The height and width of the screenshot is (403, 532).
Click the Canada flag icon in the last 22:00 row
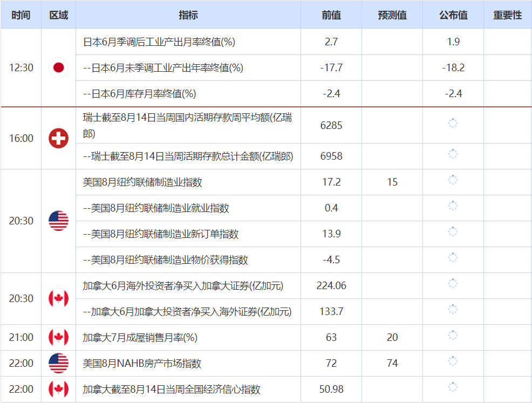[x=58, y=389]
